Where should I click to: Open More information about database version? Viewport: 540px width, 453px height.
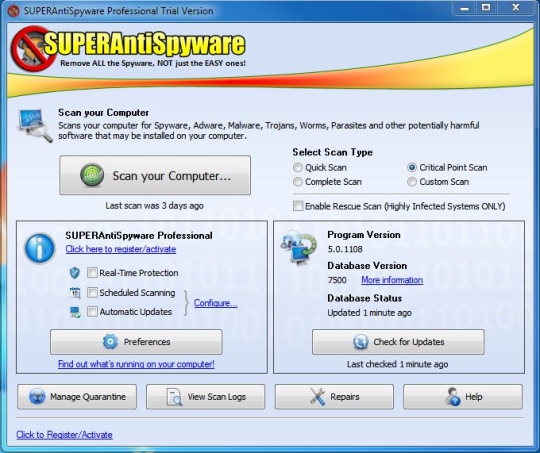click(x=392, y=280)
